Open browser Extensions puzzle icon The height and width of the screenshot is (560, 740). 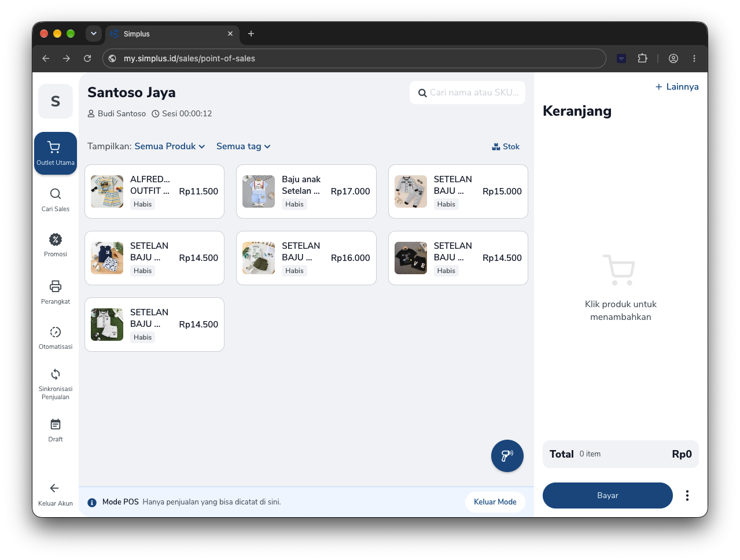coord(642,58)
